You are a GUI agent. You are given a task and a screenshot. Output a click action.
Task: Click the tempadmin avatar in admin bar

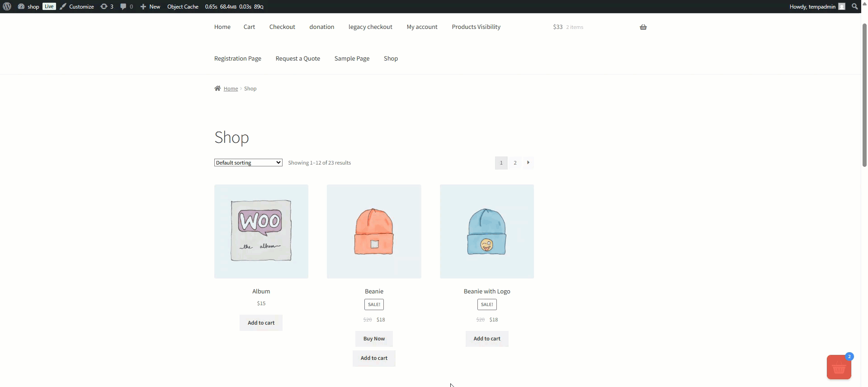841,6
